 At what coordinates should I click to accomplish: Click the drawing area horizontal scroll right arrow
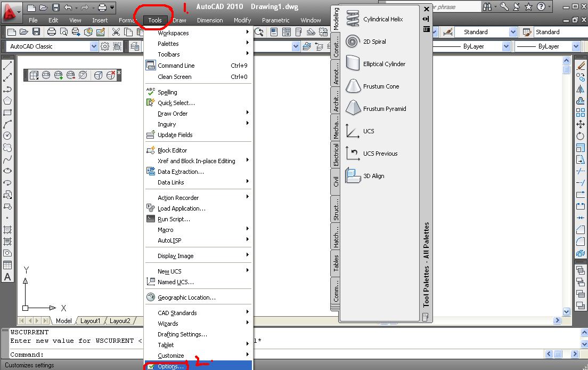tap(557, 320)
